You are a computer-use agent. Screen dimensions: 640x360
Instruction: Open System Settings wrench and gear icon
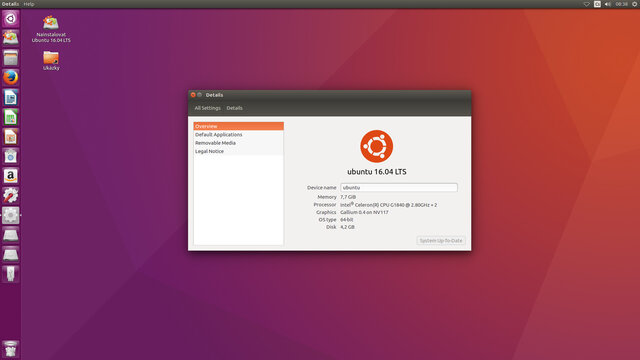point(11,196)
